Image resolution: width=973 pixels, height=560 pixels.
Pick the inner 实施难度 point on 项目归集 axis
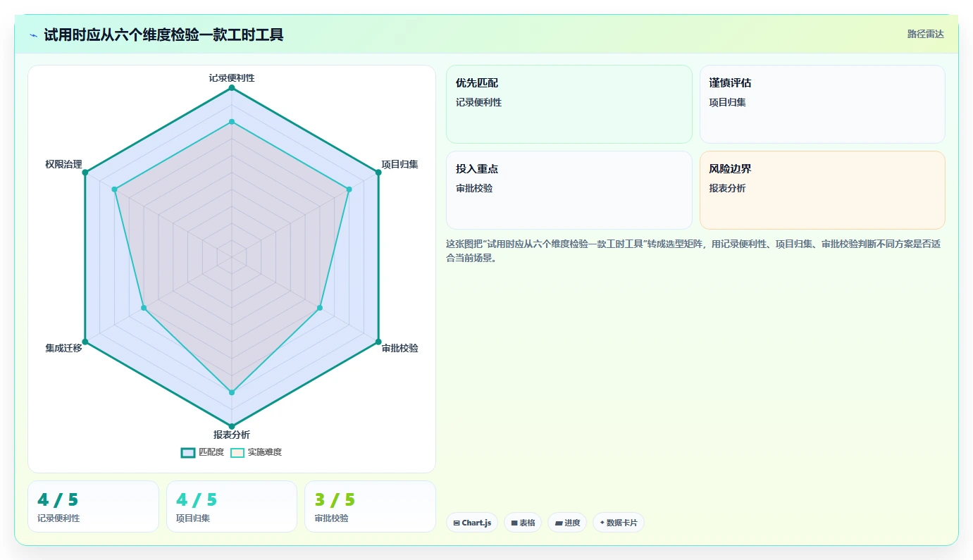(349, 189)
